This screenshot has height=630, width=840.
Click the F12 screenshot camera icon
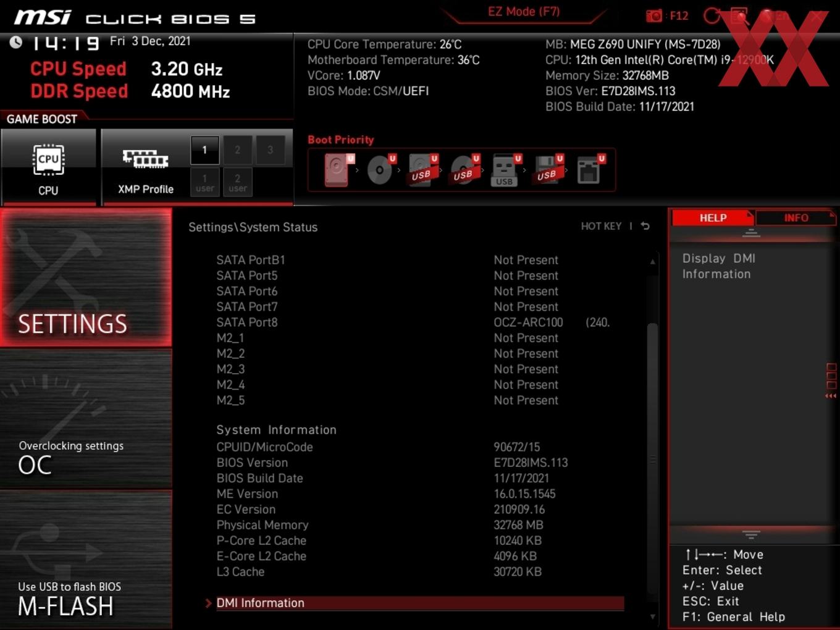653,15
